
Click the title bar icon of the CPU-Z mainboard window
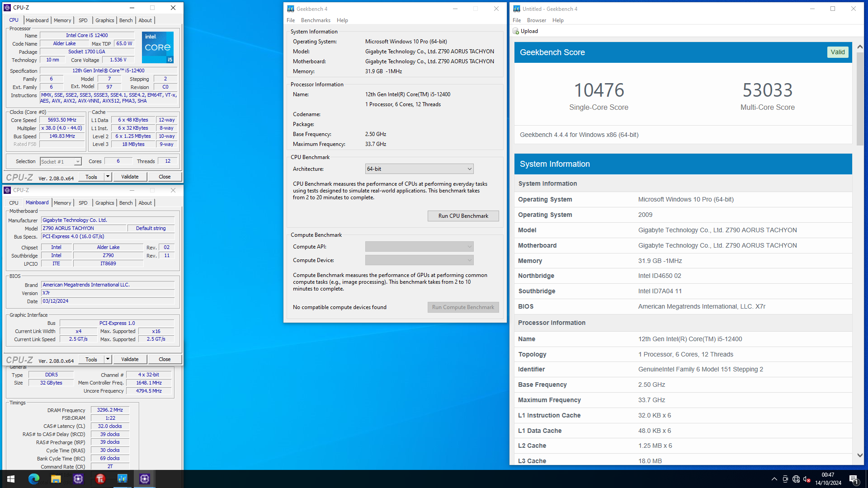[7, 190]
